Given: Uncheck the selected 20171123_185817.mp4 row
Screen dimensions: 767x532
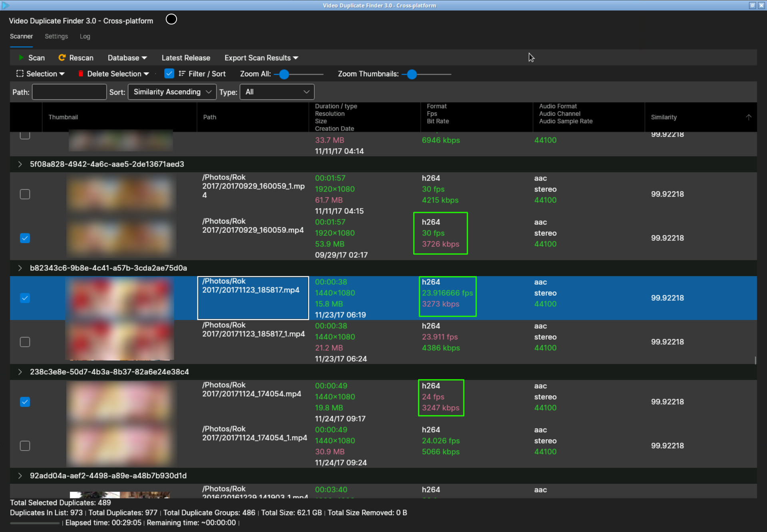Looking at the screenshot, I should point(25,298).
